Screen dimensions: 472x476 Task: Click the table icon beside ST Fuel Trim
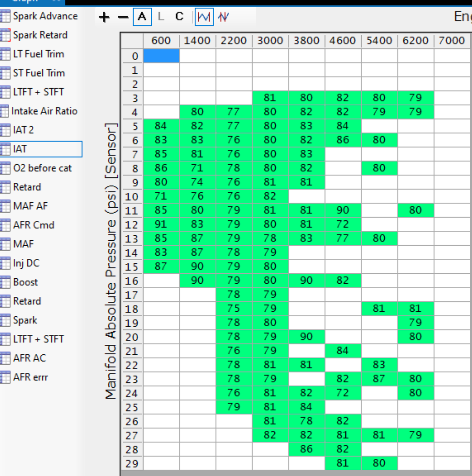(5, 73)
